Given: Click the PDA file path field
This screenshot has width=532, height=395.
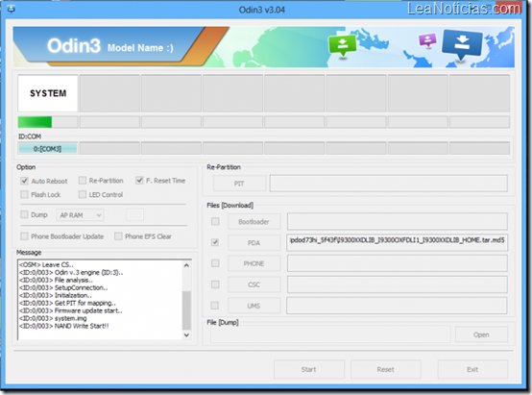Looking at the screenshot, I should click(x=398, y=242).
